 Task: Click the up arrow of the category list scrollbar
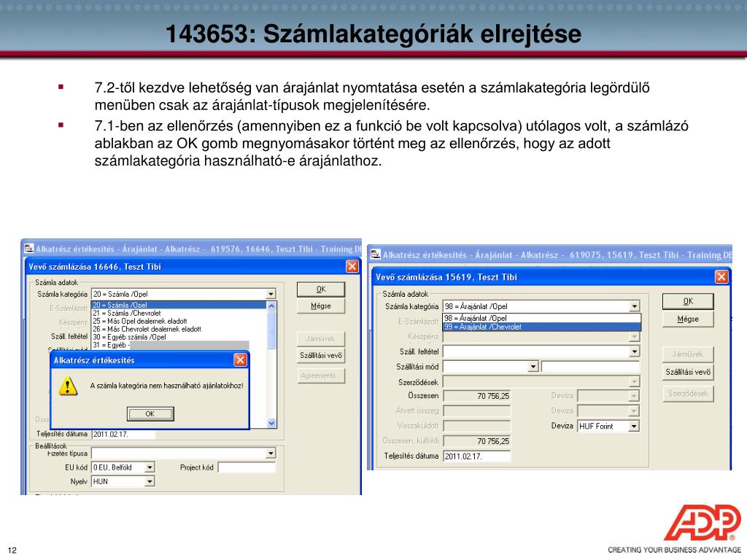271,306
